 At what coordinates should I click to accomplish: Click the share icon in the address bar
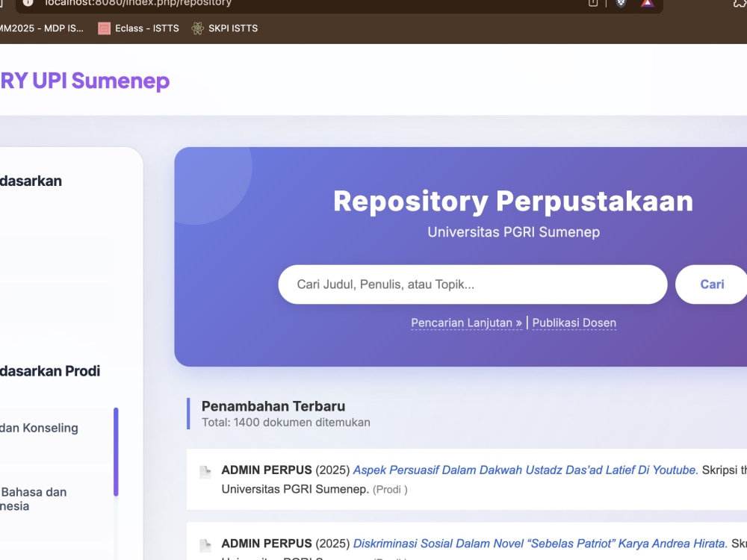tap(592, 2)
